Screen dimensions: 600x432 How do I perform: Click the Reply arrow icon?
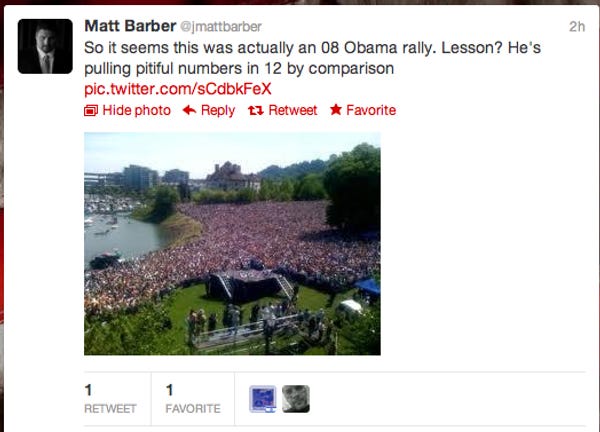(x=189, y=110)
